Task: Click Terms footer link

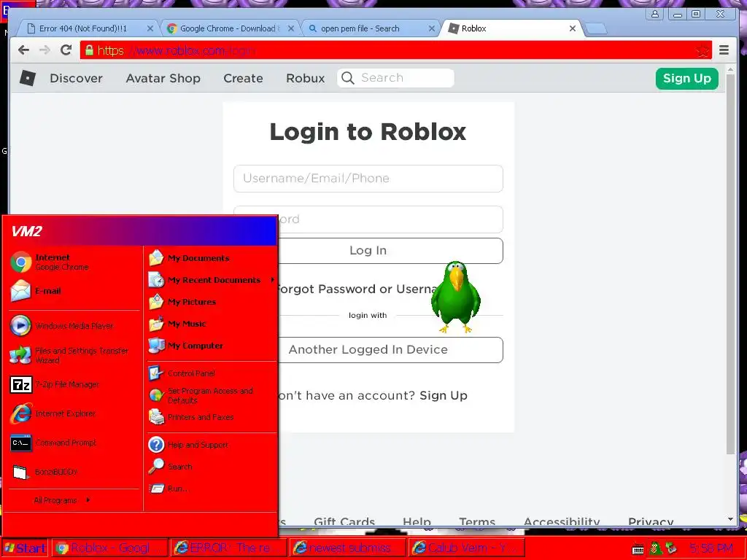Action: click(477, 521)
